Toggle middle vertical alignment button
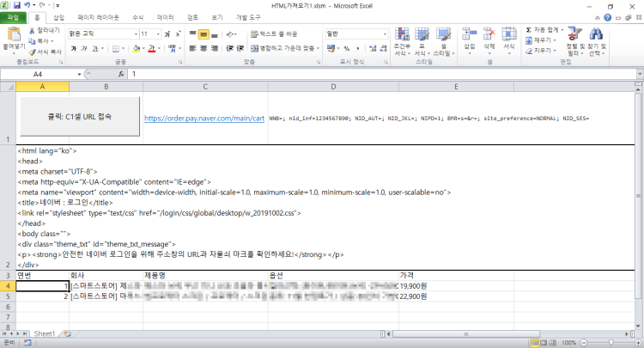 [204, 34]
